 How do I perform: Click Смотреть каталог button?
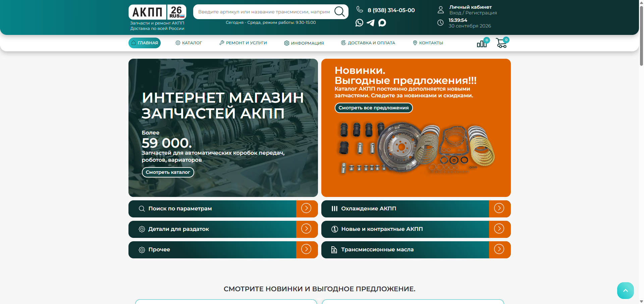168,172
